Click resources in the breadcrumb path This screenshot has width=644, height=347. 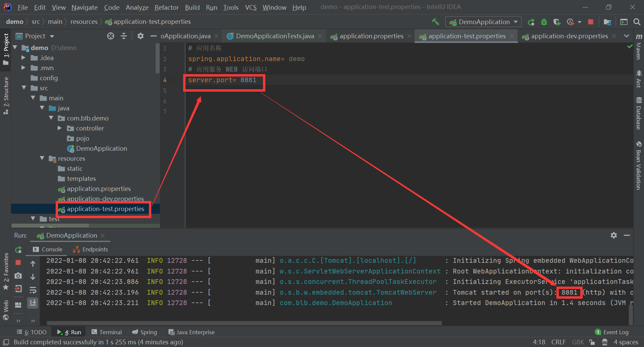coord(84,21)
